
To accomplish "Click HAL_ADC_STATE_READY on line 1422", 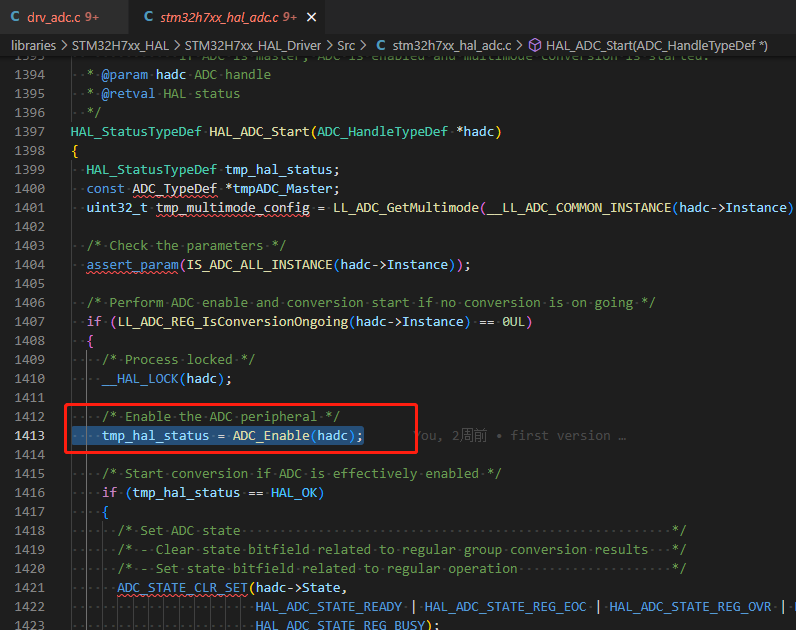I will [x=328, y=607].
